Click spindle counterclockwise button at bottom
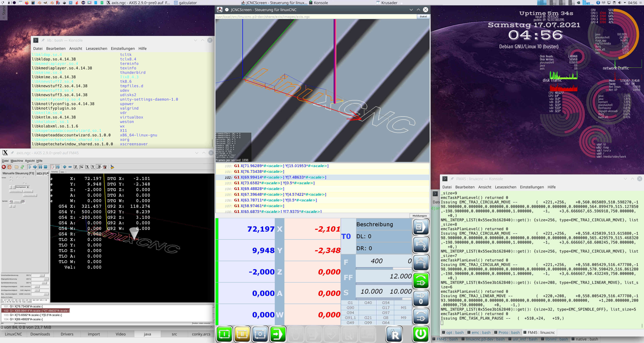 point(421,316)
